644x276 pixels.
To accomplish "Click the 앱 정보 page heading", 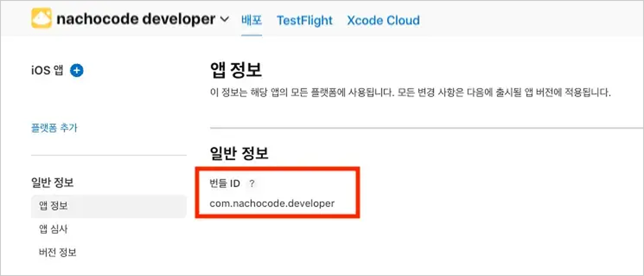I will 236,70.
